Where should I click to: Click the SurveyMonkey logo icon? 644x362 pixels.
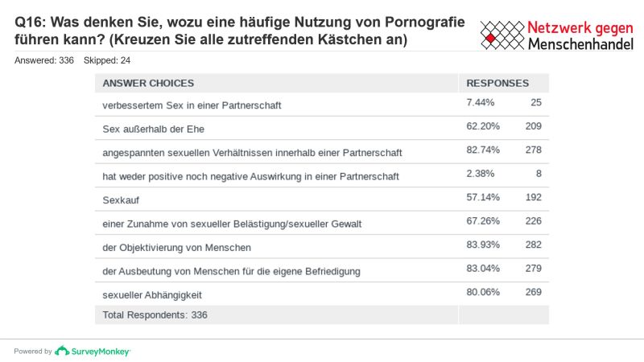[x=61, y=351]
